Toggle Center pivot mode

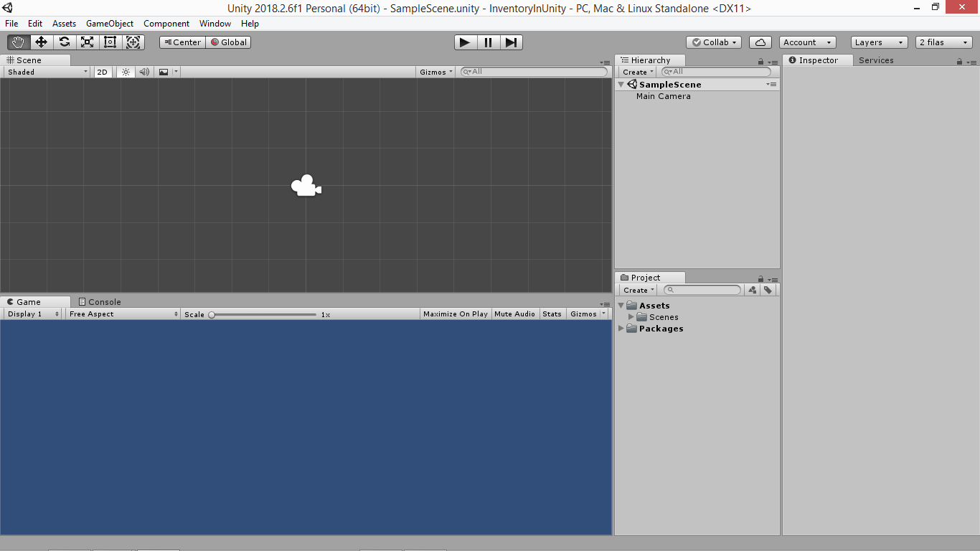182,42
